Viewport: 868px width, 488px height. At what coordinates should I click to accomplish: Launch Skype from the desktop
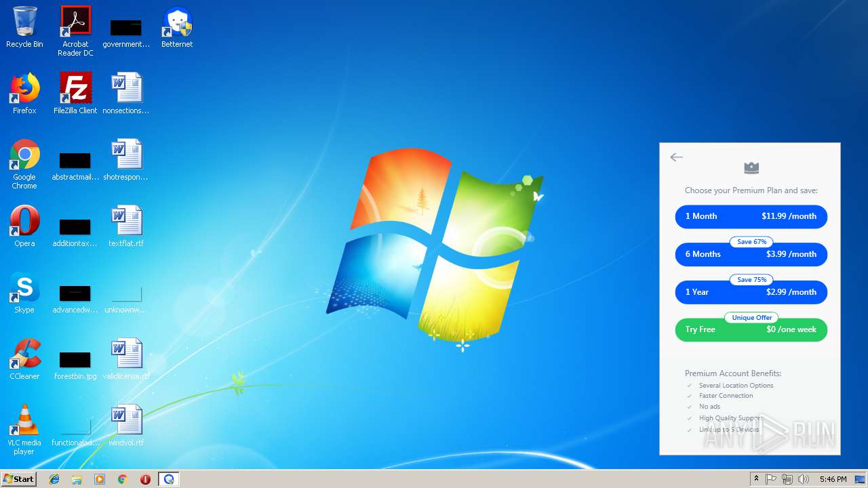(x=24, y=293)
